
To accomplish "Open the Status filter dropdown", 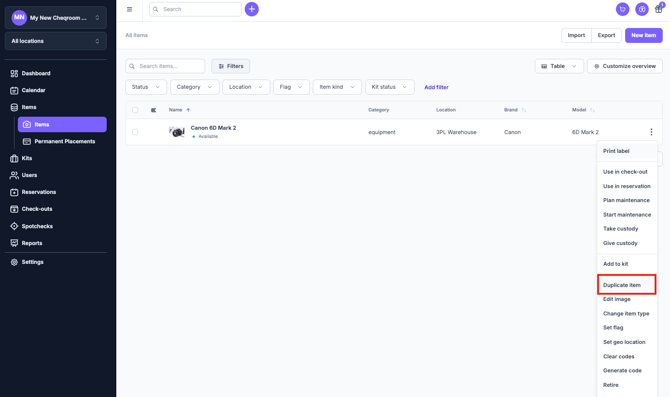I will (146, 87).
